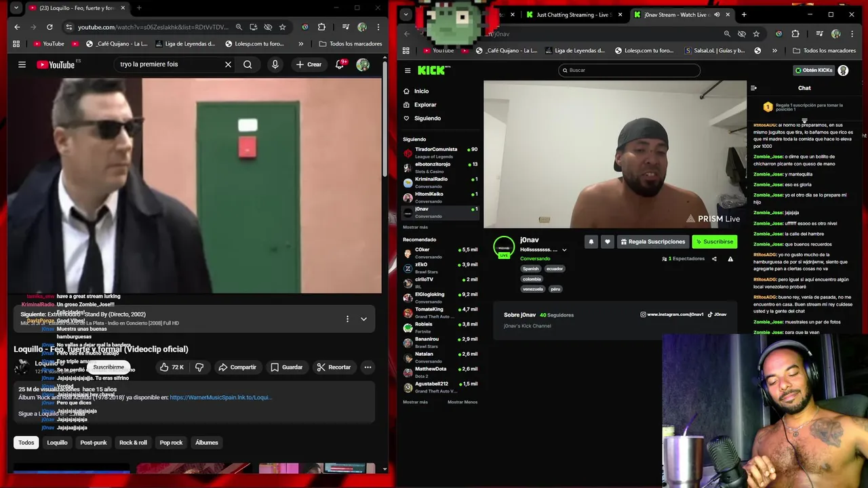Open more actions menu beside Recortar
Viewport: 868px width, 488px height.
click(x=368, y=367)
